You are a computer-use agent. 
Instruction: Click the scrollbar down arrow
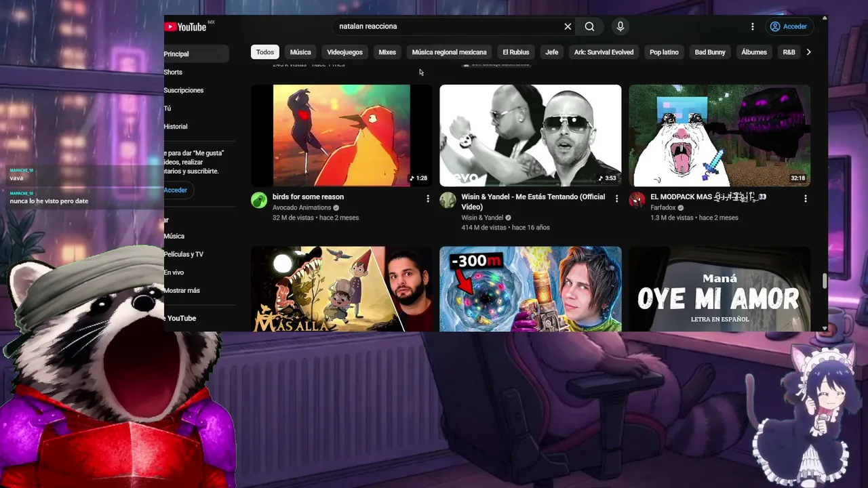pos(825,328)
